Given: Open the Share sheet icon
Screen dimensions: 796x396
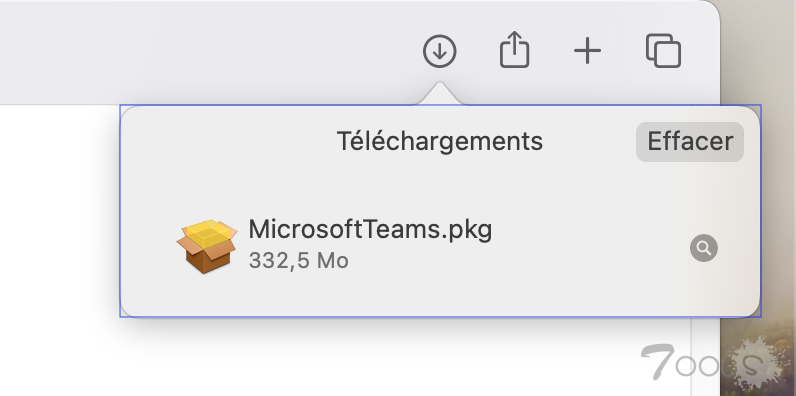Looking at the screenshot, I should (514, 50).
